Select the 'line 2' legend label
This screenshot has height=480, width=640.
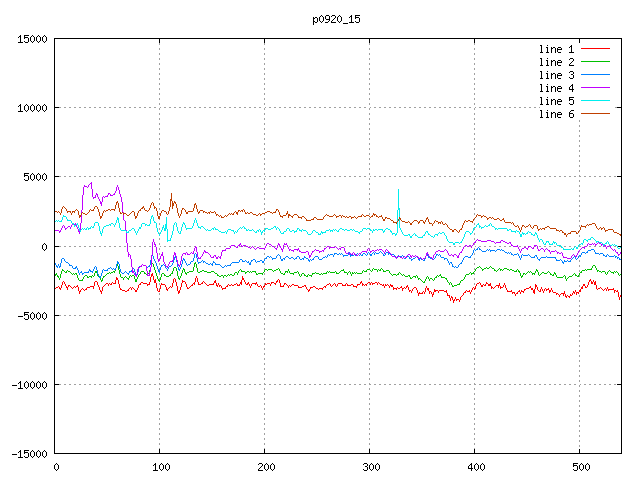coord(557,62)
